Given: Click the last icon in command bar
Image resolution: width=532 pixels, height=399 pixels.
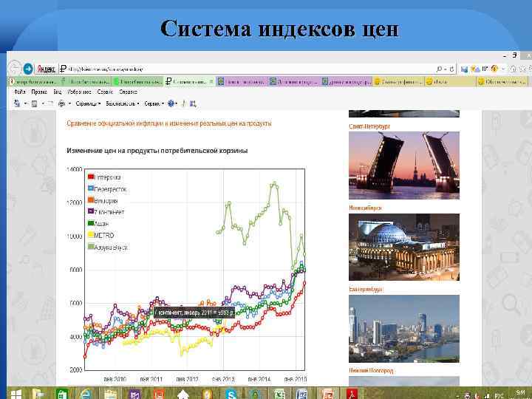Looking at the screenshot, I should point(193,104).
